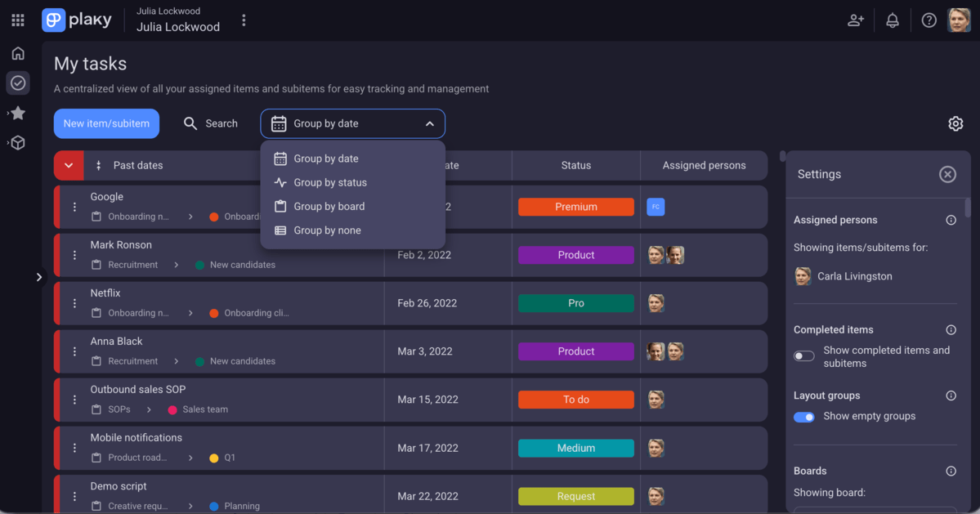Open the Search field
The height and width of the screenshot is (514, 980).
pyautogui.click(x=211, y=123)
